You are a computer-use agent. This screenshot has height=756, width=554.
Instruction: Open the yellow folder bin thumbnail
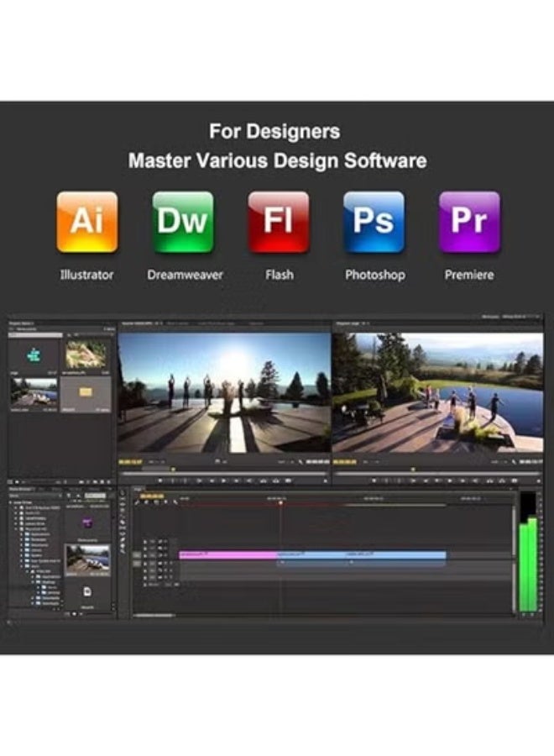pos(86,391)
